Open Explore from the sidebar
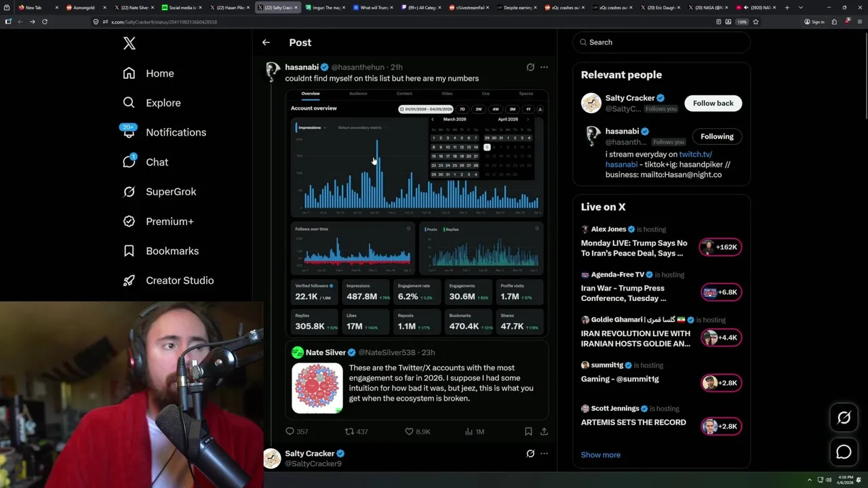This screenshot has width=868, height=488. click(152, 103)
